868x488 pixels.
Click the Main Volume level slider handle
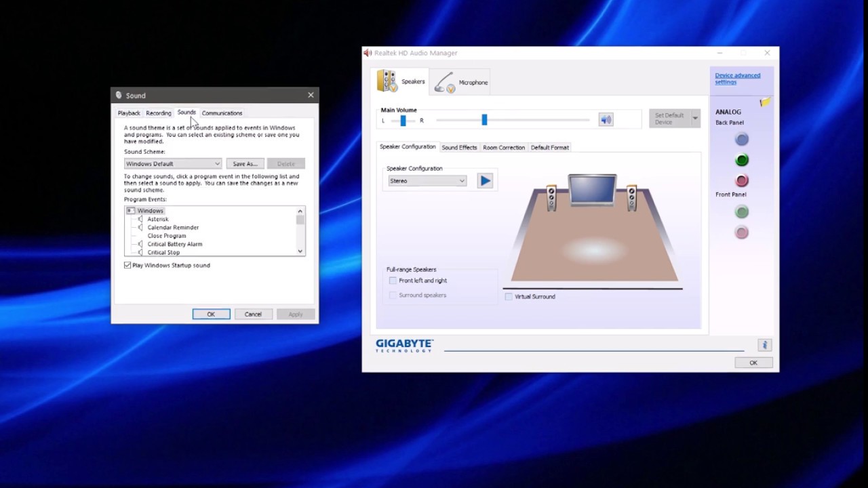coord(484,120)
